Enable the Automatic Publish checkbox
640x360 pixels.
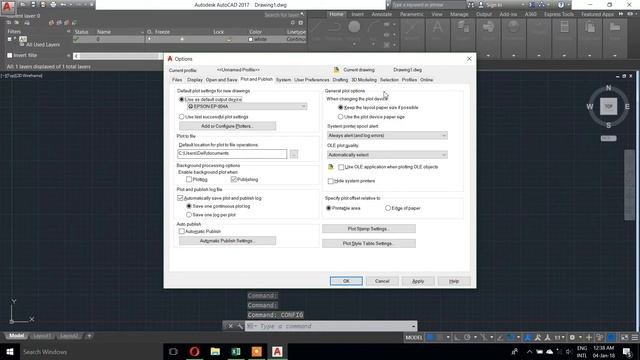coord(182,231)
